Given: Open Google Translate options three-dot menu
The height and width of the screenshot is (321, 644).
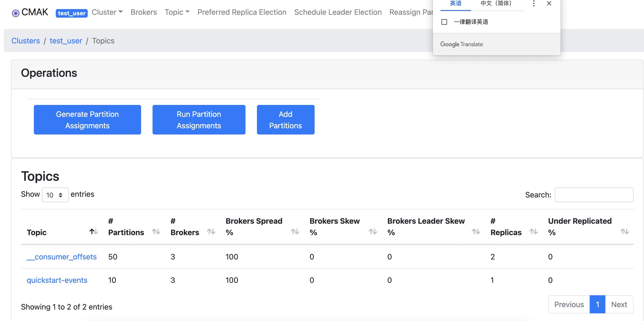Looking at the screenshot, I should pyautogui.click(x=534, y=4).
